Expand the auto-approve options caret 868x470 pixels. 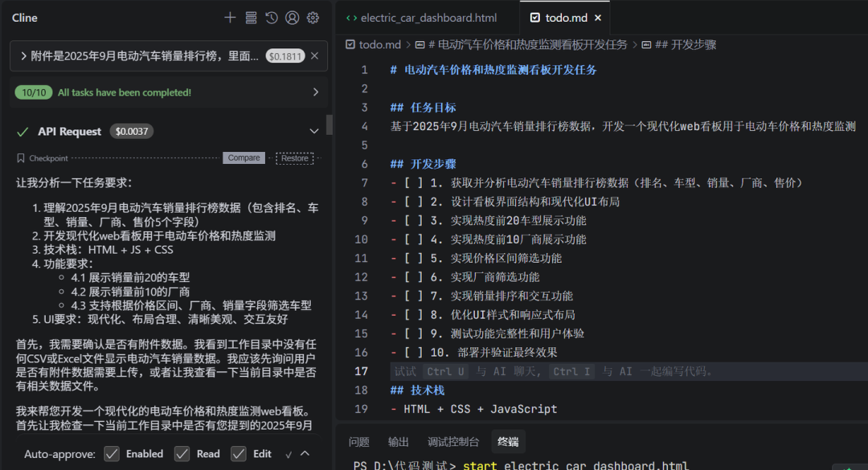(305, 453)
